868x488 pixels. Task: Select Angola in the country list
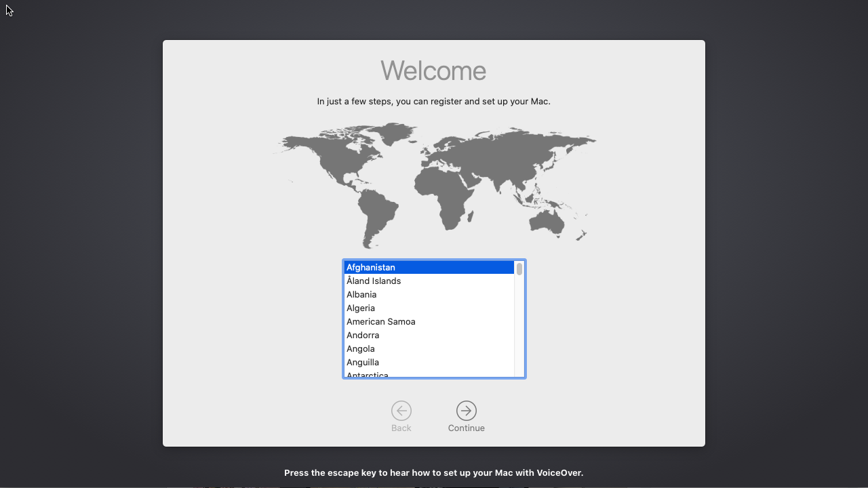point(361,349)
